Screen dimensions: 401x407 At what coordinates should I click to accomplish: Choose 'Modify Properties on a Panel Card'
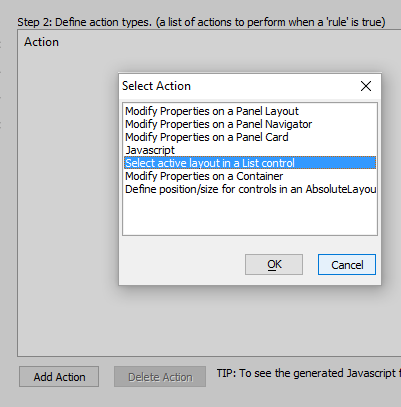(x=250, y=137)
